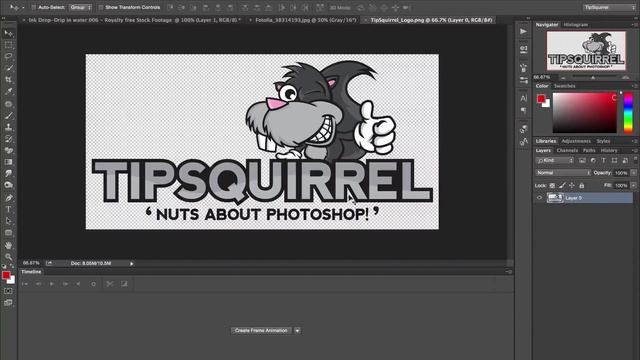Switch to Ink Drop document tab
Viewport: 640px width, 360px height.
tap(134, 20)
